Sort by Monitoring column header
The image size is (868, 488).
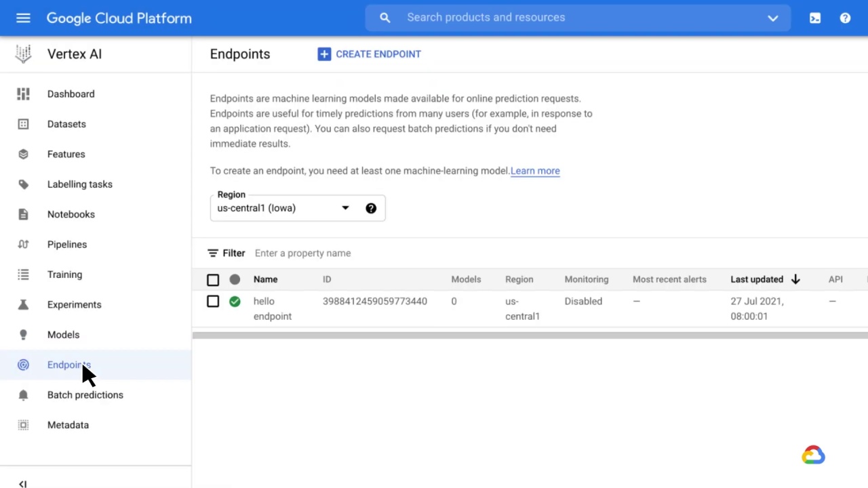pyautogui.click(x=587, y=279)
